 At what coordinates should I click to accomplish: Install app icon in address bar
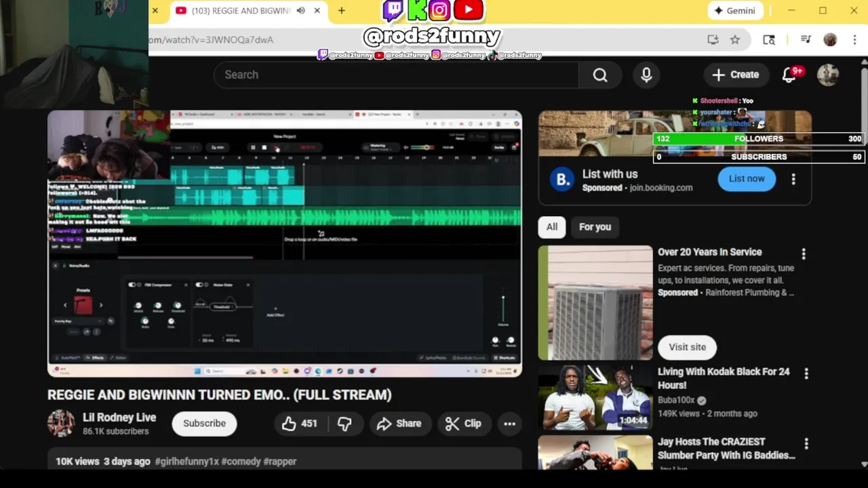coord(713,40)
